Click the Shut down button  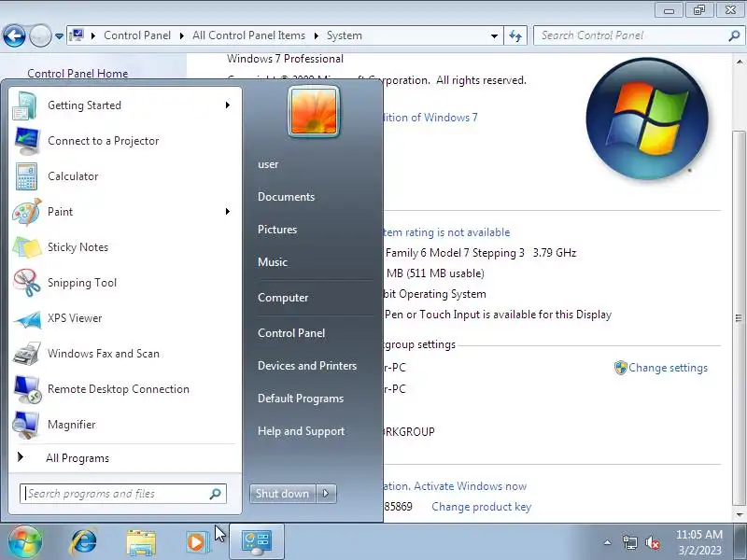[x=283, y=494]
